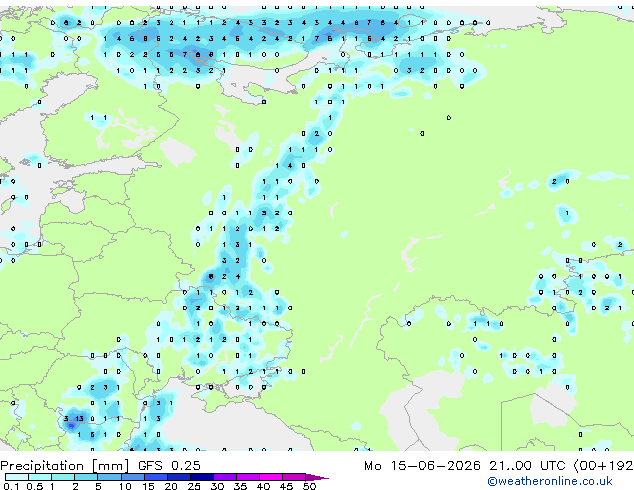Click the '13' precipitation value on map
634x490 pixels.
tap(79, 419)
